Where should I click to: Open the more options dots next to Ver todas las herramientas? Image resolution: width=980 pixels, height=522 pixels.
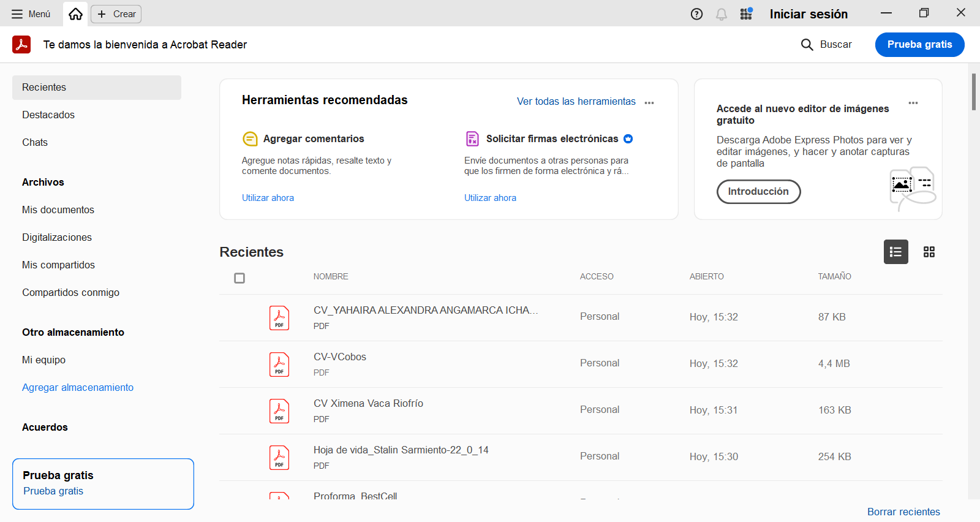point(649,103)
